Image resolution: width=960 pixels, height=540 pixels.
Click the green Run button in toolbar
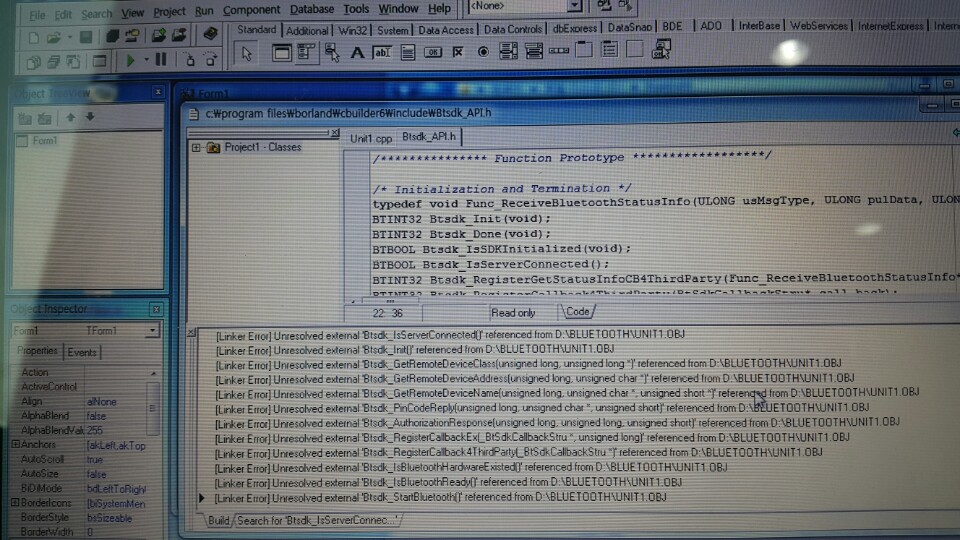click(x=130, y=61)
